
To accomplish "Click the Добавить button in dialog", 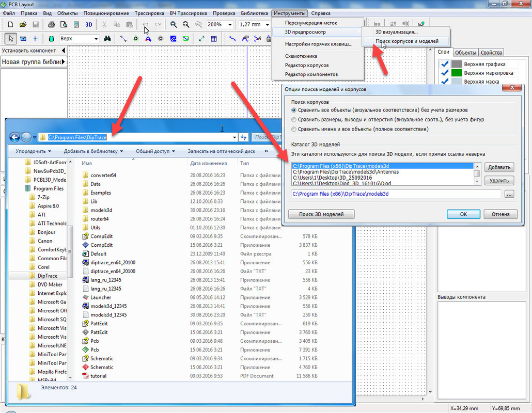I will [x=499, y=167].
